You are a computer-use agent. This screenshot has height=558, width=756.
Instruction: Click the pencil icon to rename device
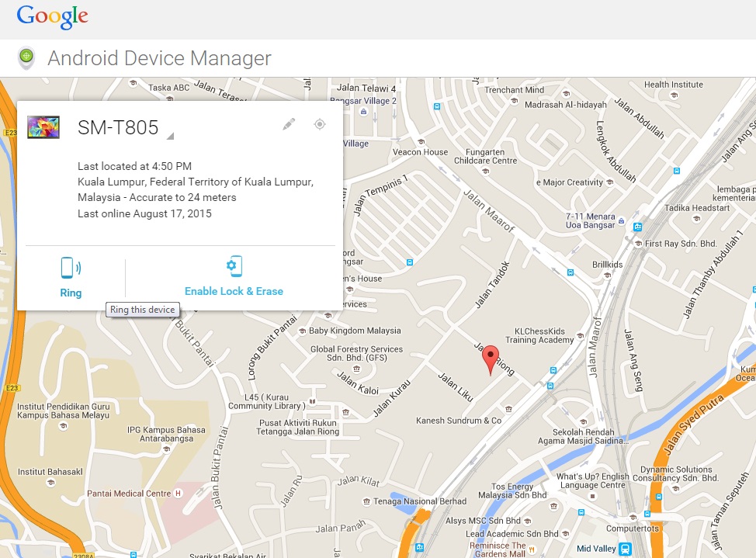(x=289, y=124)
